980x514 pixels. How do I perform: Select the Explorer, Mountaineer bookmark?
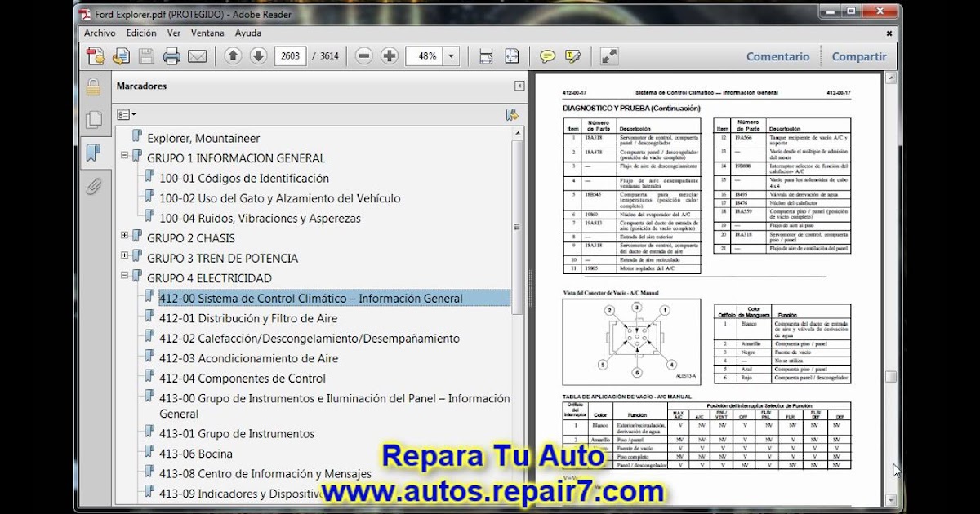203,139
